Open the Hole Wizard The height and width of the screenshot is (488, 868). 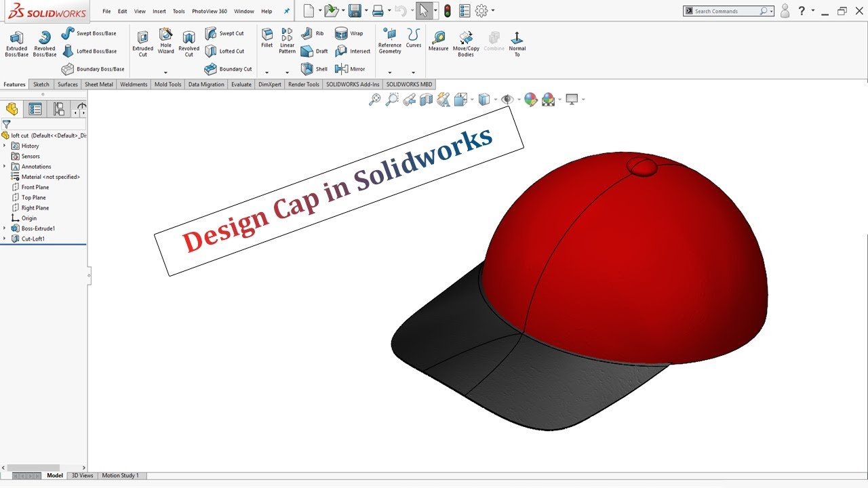coord(166,41)
